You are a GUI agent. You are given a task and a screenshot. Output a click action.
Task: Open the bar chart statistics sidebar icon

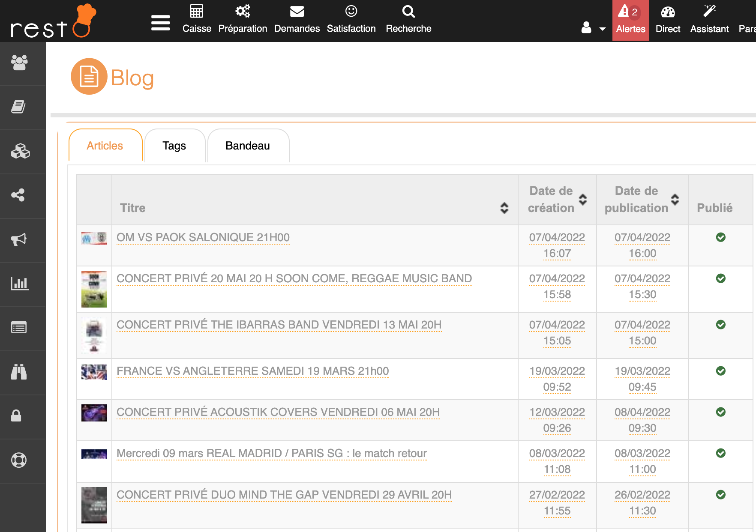point(19,284)
